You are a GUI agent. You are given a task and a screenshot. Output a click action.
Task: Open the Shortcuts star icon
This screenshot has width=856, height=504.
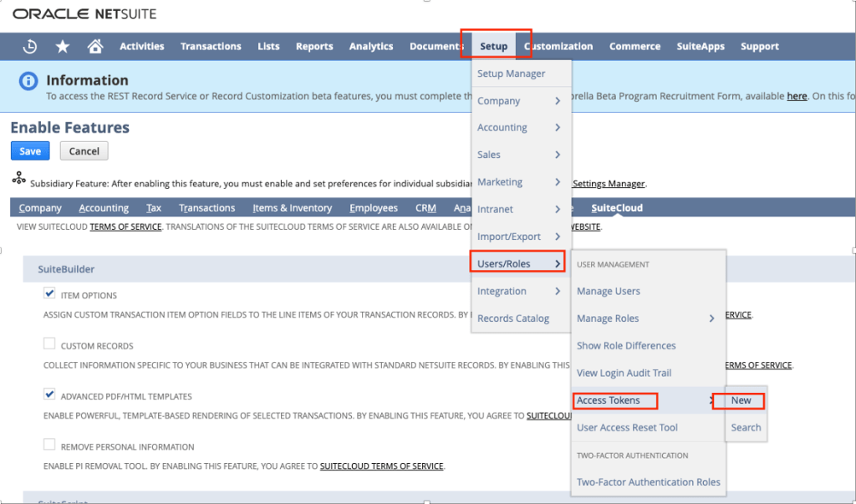point(63,47)
